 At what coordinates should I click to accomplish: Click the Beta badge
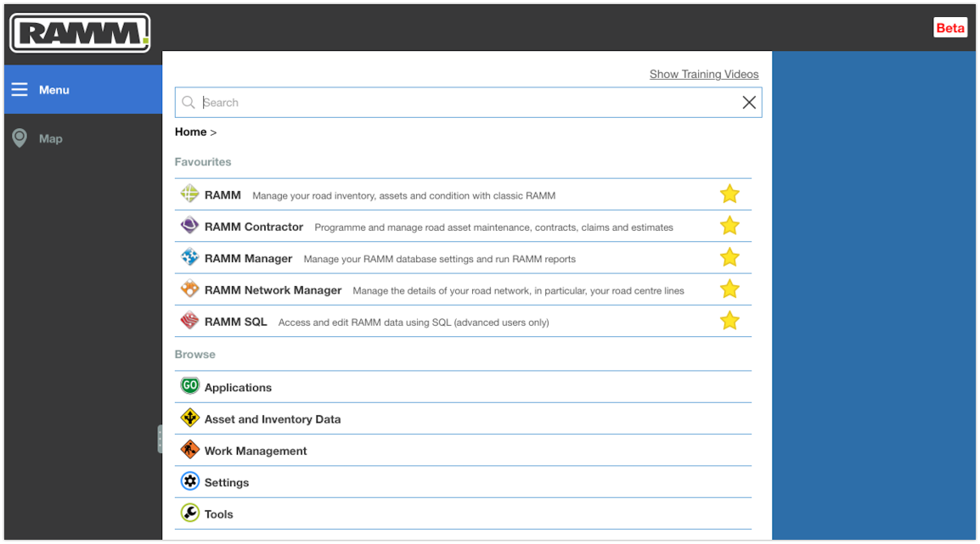950,28
